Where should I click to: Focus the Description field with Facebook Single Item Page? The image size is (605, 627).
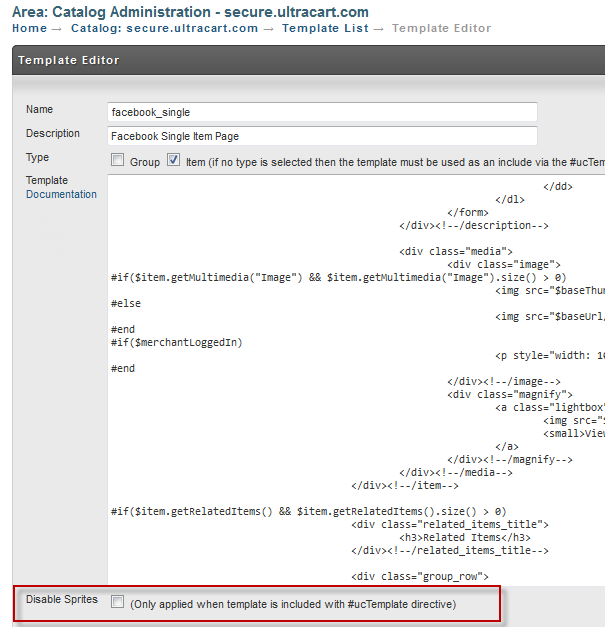[322, 136]
